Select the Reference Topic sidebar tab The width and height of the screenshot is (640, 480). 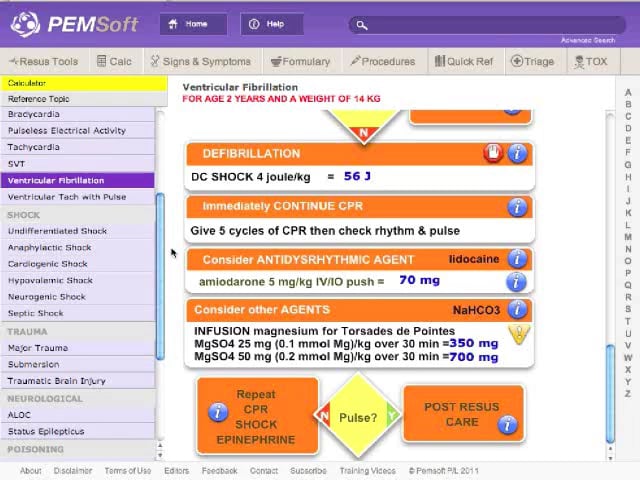tap(84, 99)
